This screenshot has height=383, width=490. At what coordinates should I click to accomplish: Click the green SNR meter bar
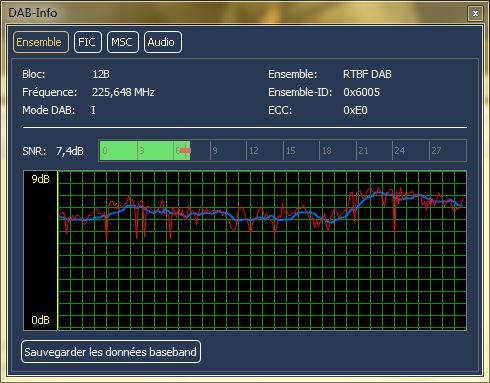(145, 151)
